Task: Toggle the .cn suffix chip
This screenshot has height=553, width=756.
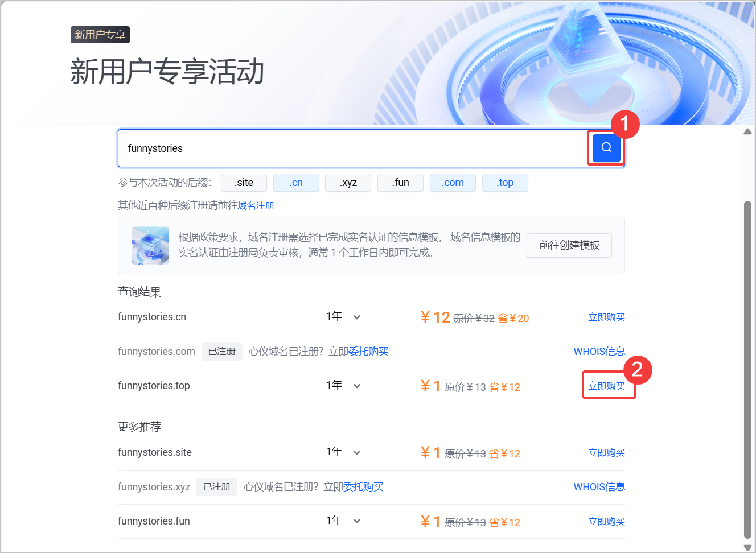Action: pos(296,183)
